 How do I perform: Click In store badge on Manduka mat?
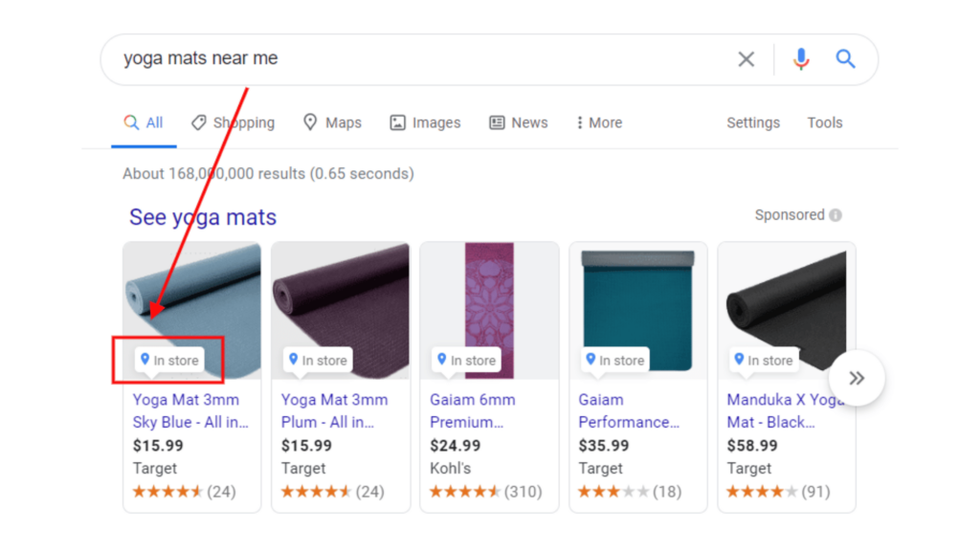[x=764, y=361]
